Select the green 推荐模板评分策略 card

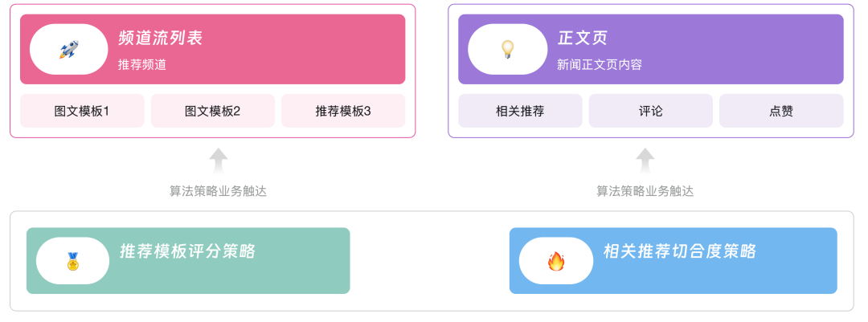[188, 261]
